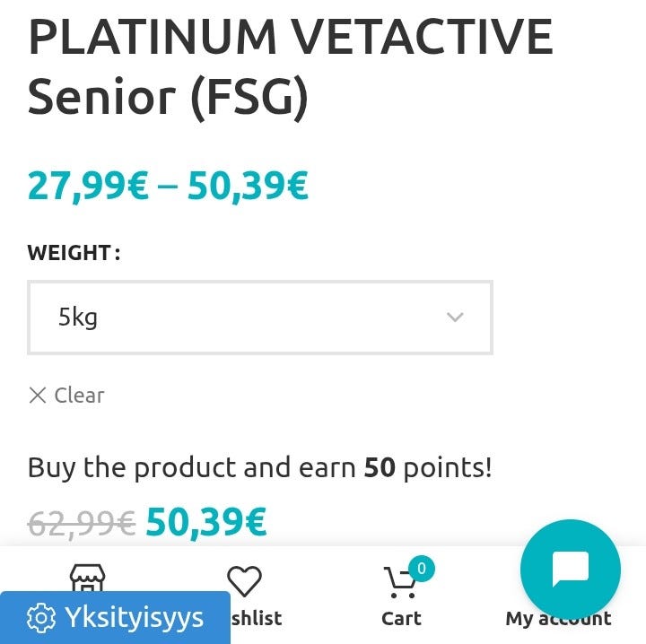Click the 27,99€ – 50,39€ price range
The image size is (646, 644).
coord(168,186)
